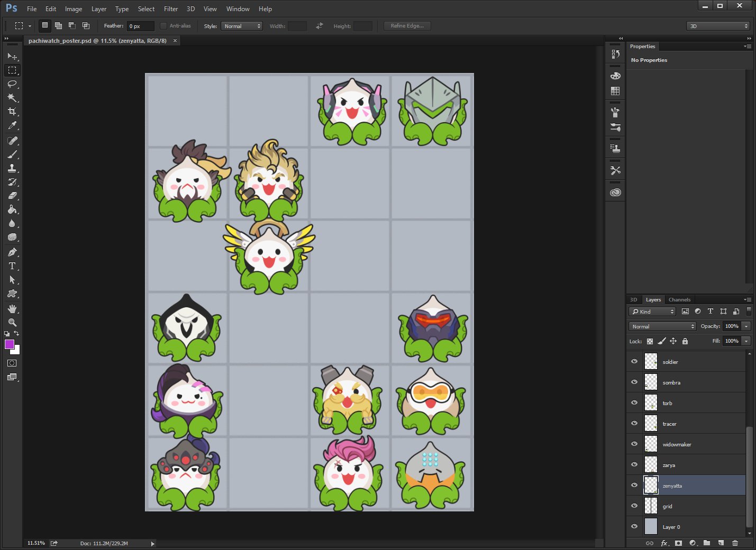The image size is (756, 550).
Task: Select the Eyedropper tool
Action: coord(12,125)
